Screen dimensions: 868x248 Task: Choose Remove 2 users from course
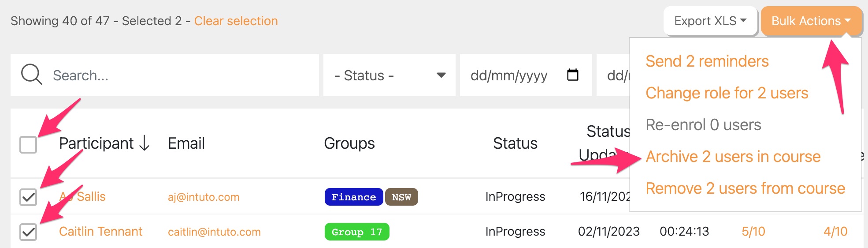click(745, 188)
